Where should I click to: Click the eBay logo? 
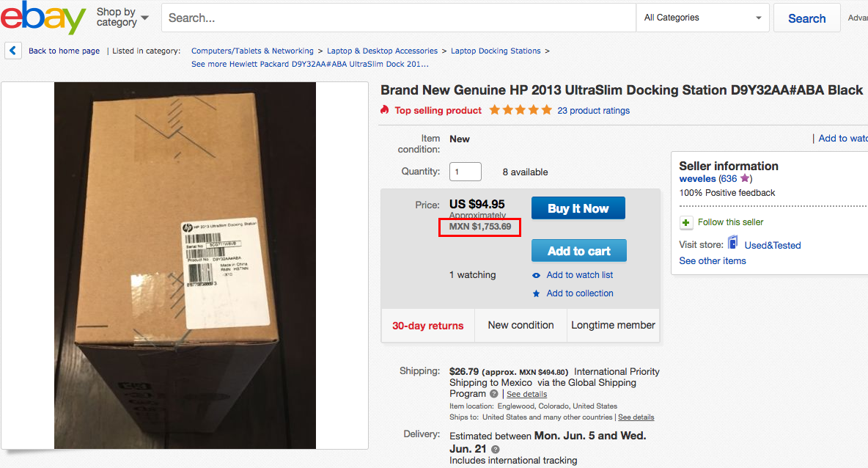coord(43,17)
